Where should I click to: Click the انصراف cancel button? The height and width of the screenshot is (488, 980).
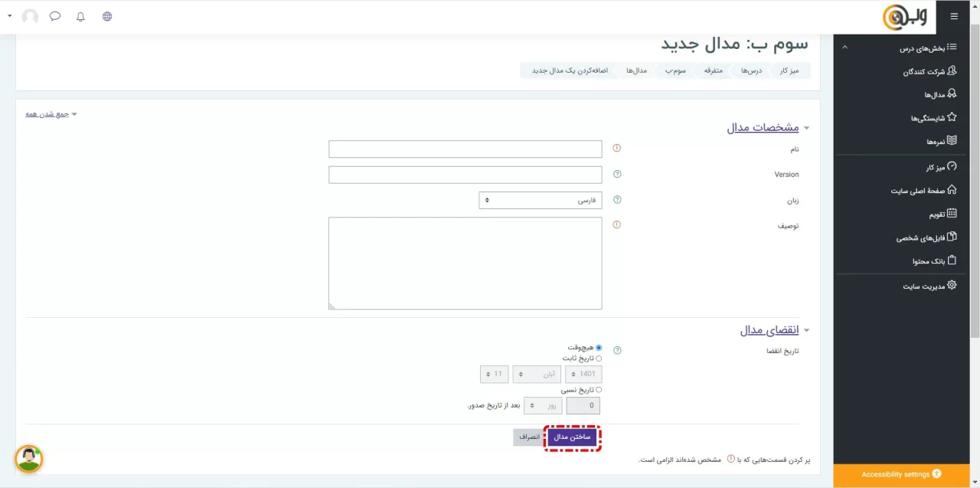(529, 437)
